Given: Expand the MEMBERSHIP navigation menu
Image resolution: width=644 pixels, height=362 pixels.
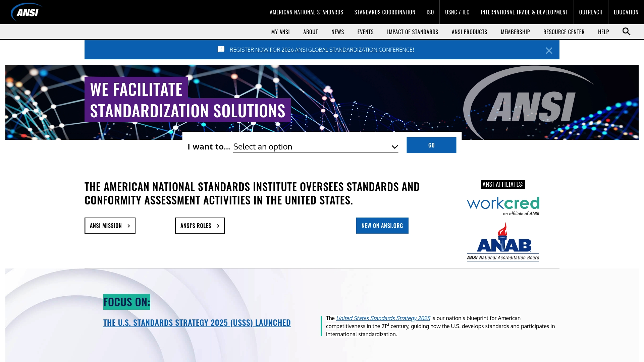Looking at the screenshot, I should 515,32.
